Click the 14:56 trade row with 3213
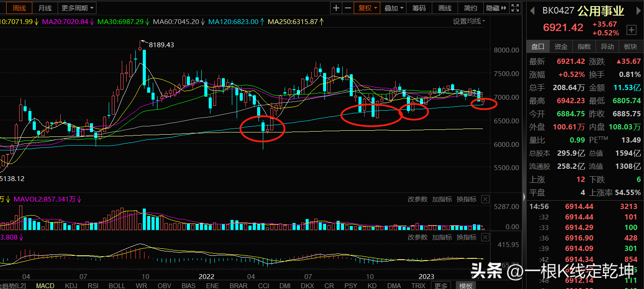This screenshot has height=289, width=644. pyautogui.click(x=585, y=206)
